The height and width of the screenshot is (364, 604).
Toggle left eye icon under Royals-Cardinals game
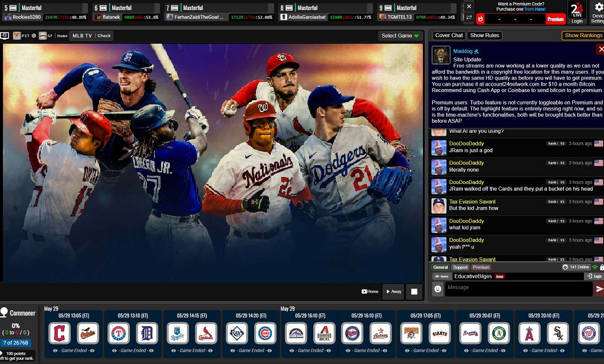point(173,351)
